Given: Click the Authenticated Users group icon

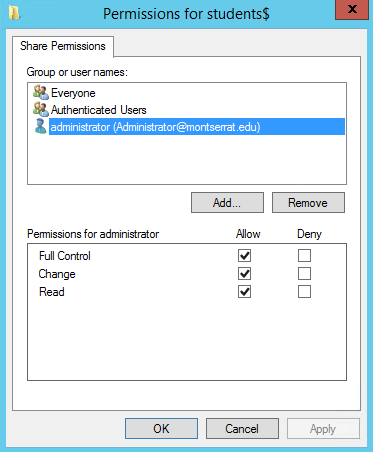Looking at the screenshot, I should click(x=41, y=109).
